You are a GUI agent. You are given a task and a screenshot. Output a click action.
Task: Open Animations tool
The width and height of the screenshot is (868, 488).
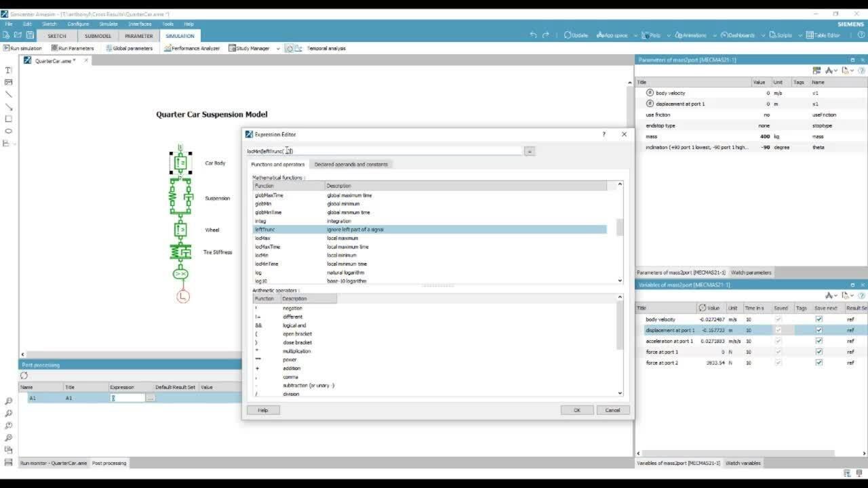tap(691, 35)
